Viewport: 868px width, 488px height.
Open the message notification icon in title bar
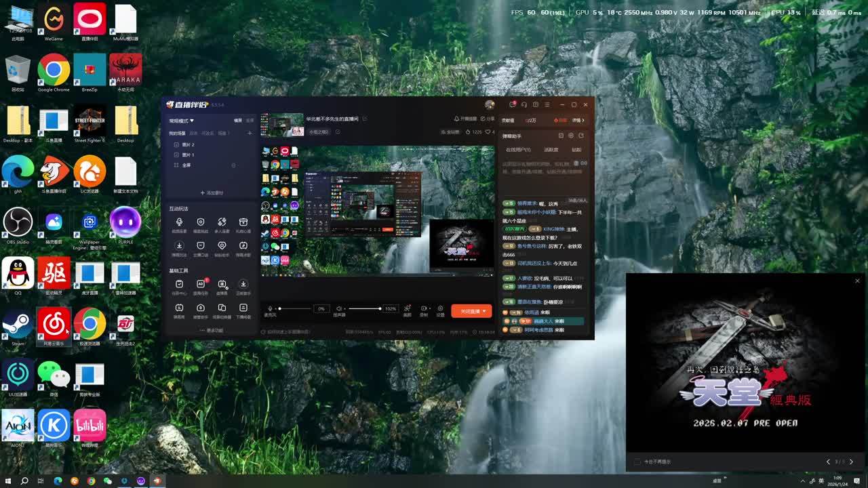(x=513, y=104)
